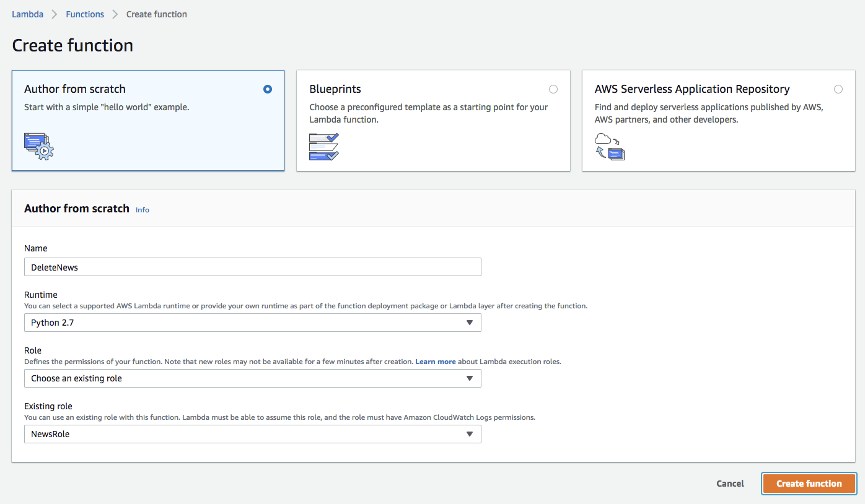Select the Blueprints radio button
The height and width of the screenshot is (504, 865).
click(x=553, y=89)
